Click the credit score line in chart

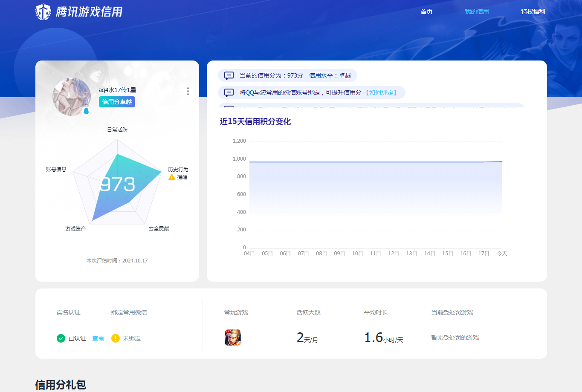click(x=376, y=162)
